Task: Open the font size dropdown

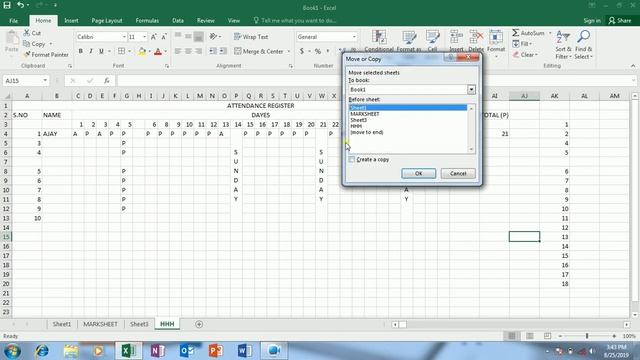Action: tap(144, 37)
